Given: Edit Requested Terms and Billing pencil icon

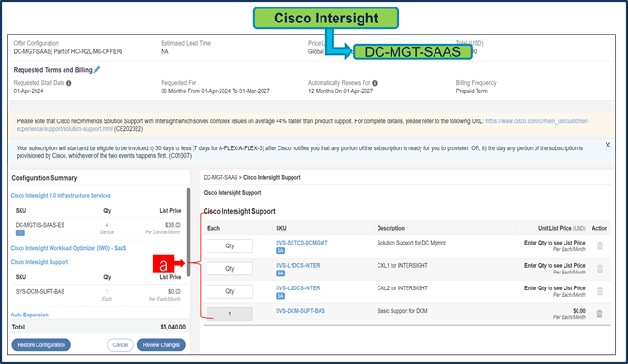Looking at the screenshot, I should (97, 70).
